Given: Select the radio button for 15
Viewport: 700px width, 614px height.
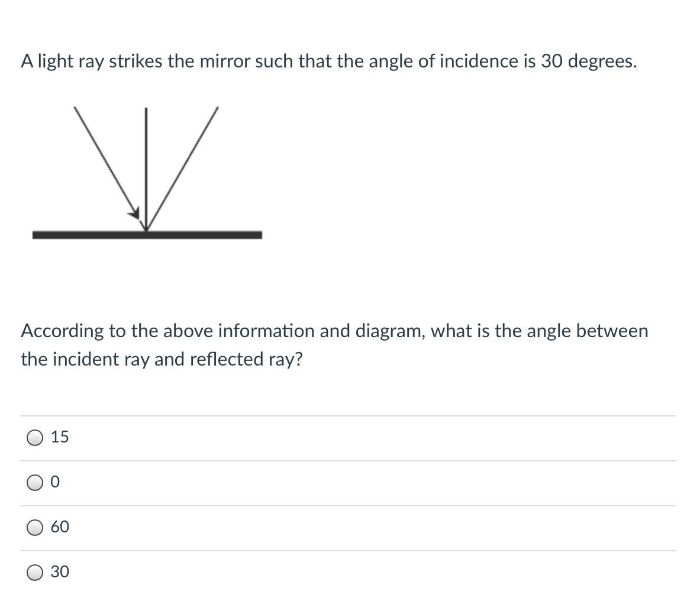Looking at the screenshot, I should click(35, 438).
